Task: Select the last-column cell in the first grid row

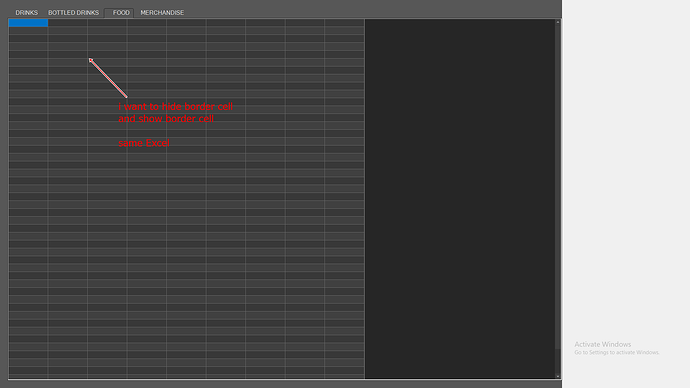Action: click(345, 23)
